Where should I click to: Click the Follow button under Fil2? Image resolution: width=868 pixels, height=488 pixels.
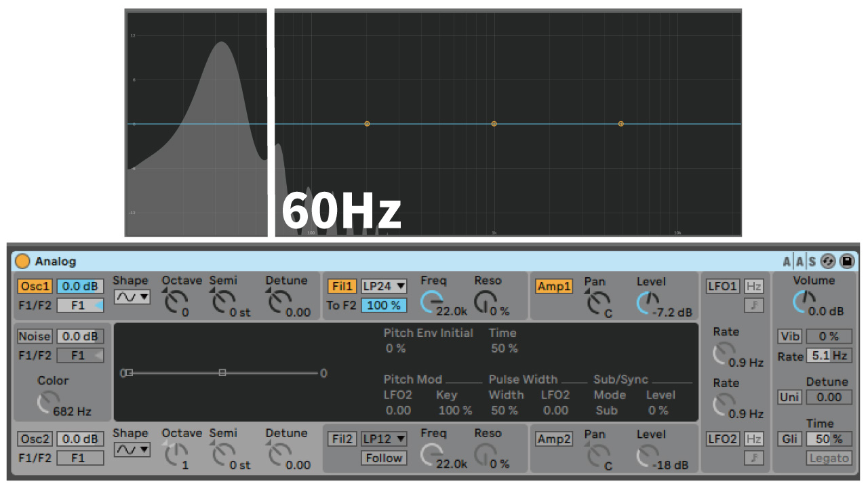(x=383, y=458)
